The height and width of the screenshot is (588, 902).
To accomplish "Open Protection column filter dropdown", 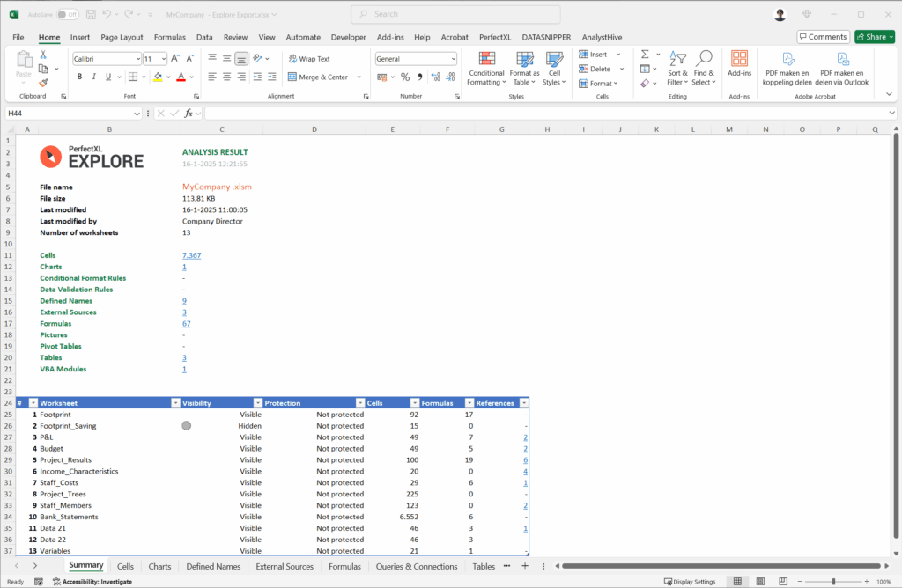I will pyautogui.click(x=360, y=403).
